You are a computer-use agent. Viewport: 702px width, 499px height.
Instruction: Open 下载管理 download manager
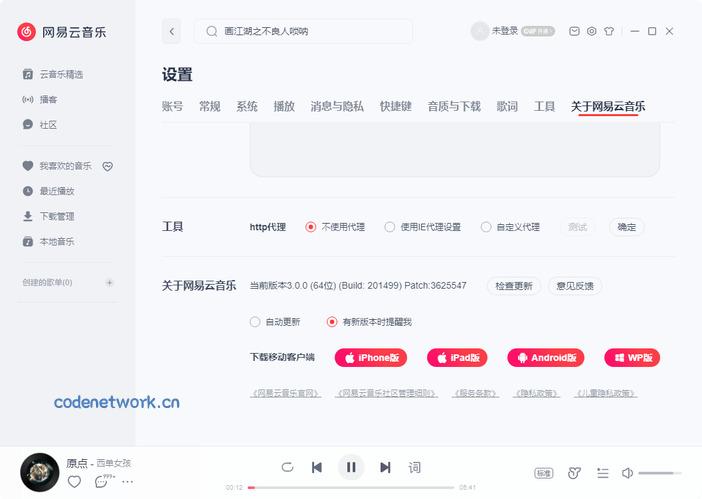click(48, 217)
